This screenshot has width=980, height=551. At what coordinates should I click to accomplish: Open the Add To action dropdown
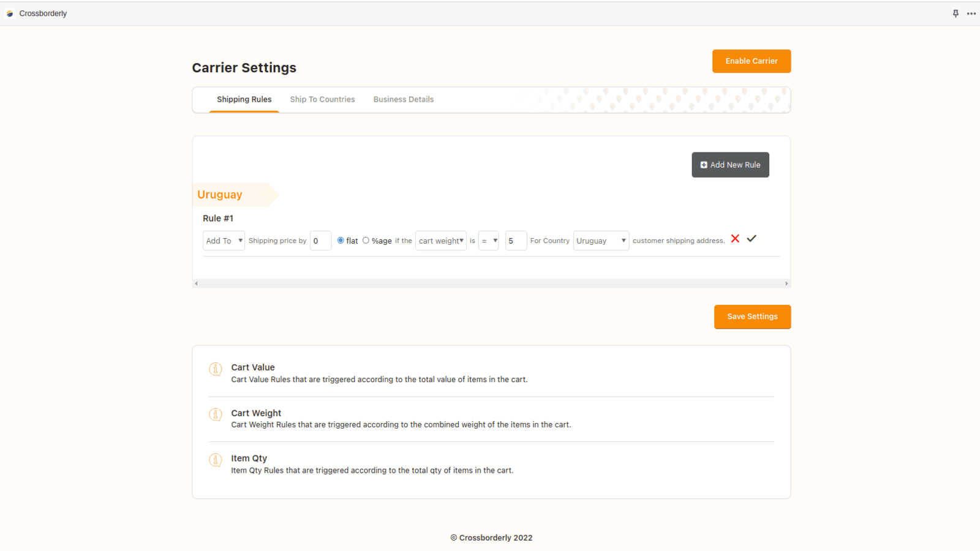click(223, 241)
